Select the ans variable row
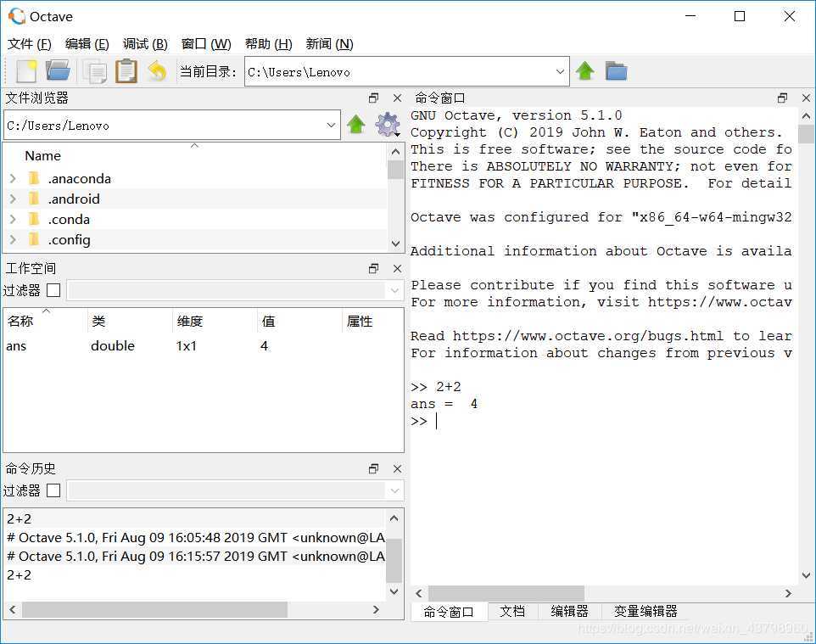Image resolution: width=816 pixels, height=644 pixels. pos(203,345)
